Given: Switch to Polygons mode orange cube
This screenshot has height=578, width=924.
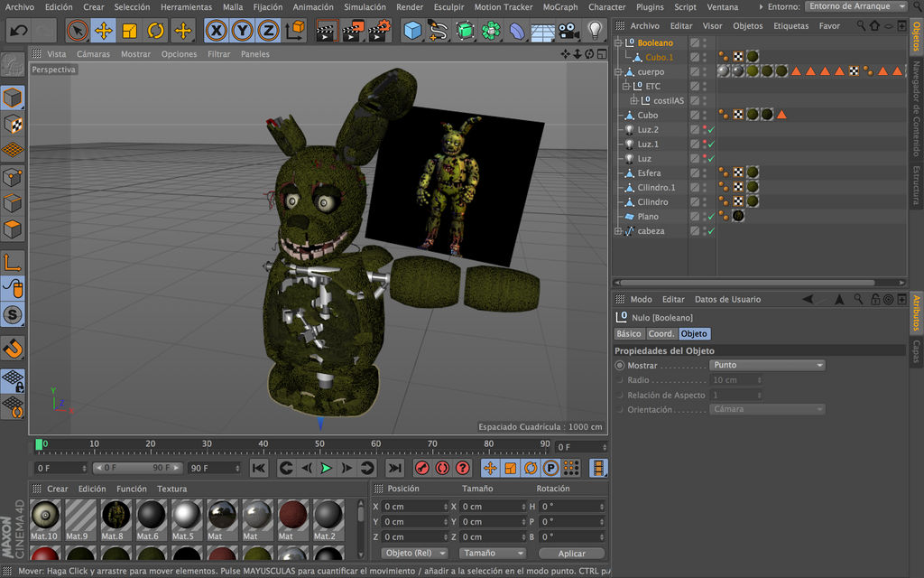Looking at the screenshot, I should tap(13, 228).
